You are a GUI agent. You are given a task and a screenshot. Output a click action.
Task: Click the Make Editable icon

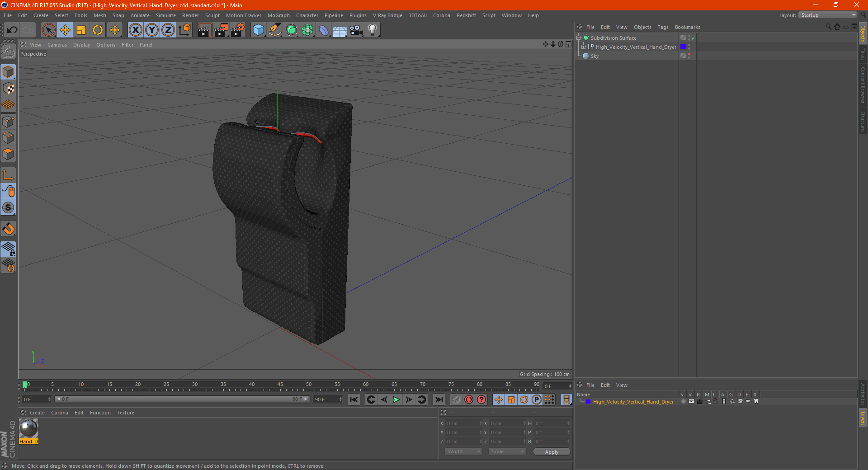click(8, 52)
